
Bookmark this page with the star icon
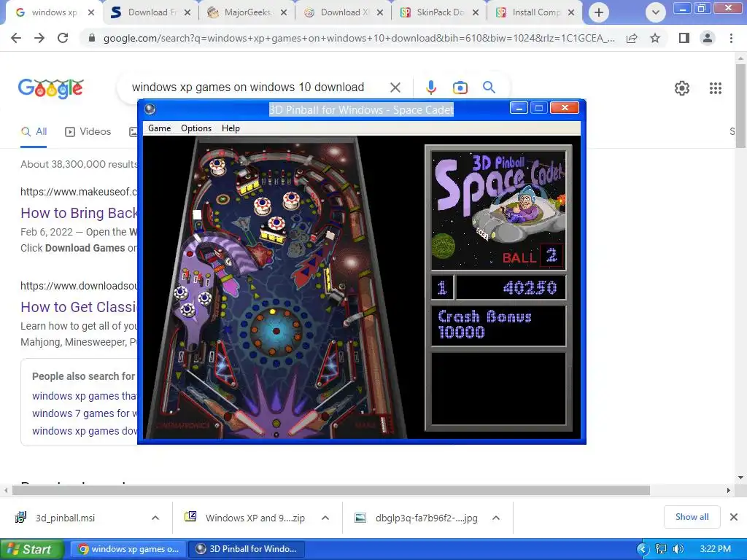point(655,38)
